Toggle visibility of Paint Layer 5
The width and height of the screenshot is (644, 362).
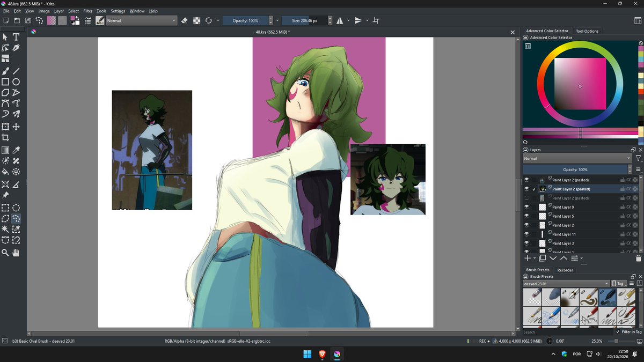click(x=527, y=216)
